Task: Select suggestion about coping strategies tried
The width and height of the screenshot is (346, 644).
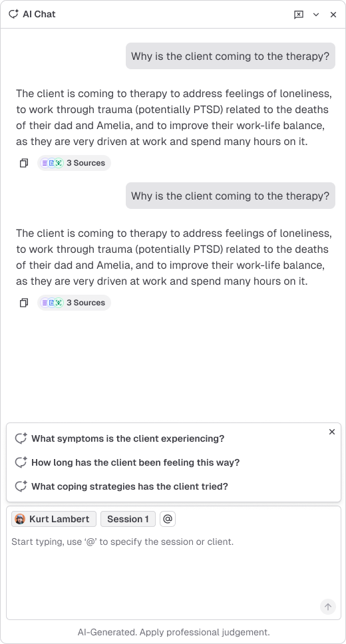Action: [130, 486]
